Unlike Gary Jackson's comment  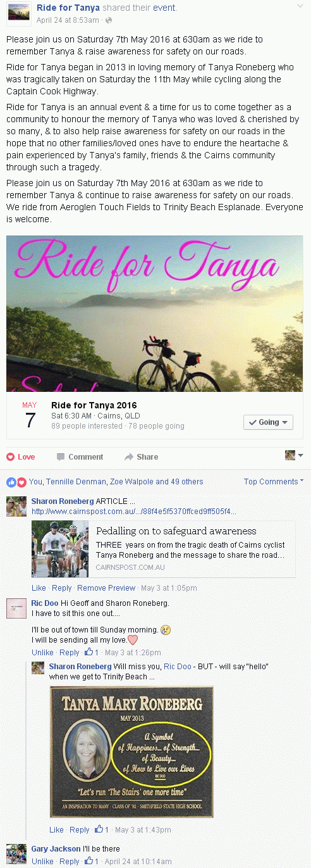(42, 862)
